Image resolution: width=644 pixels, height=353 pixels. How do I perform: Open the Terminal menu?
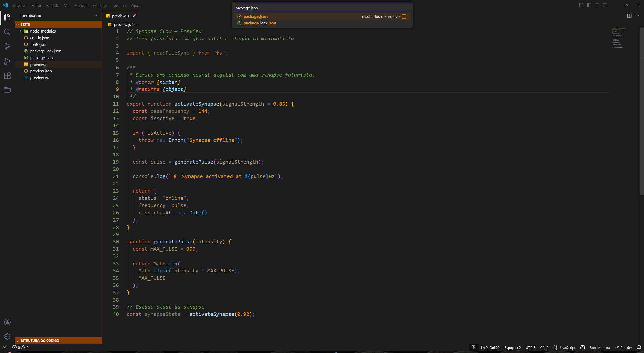point(119,5)
